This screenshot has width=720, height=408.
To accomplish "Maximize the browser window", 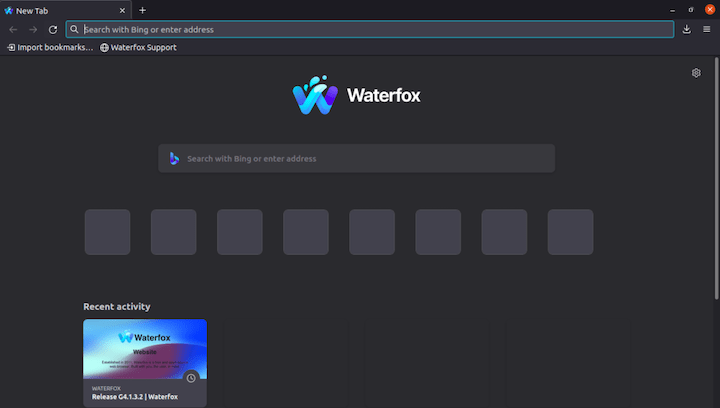I will tap(691, 10).
